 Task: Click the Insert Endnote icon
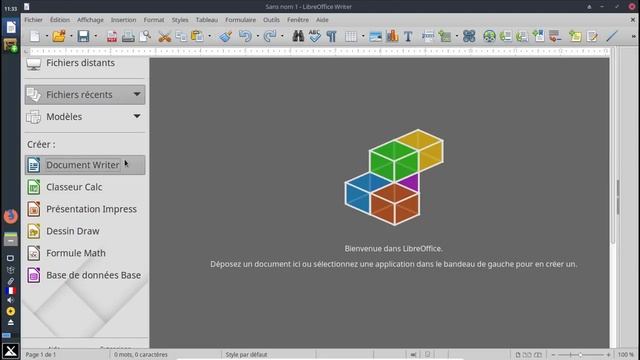[x=522, y=36]
